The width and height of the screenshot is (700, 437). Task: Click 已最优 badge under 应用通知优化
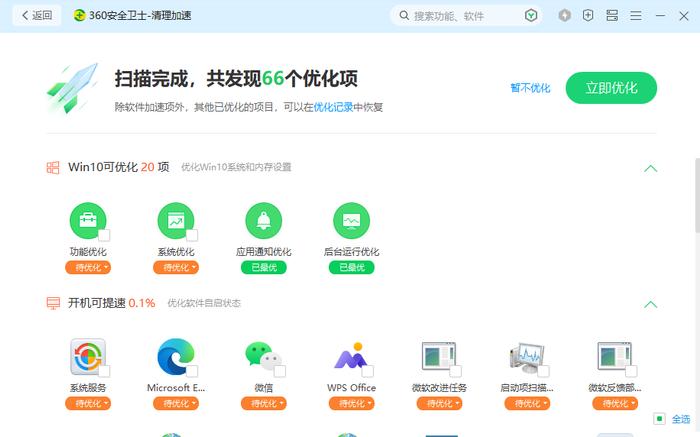[264, 267]
